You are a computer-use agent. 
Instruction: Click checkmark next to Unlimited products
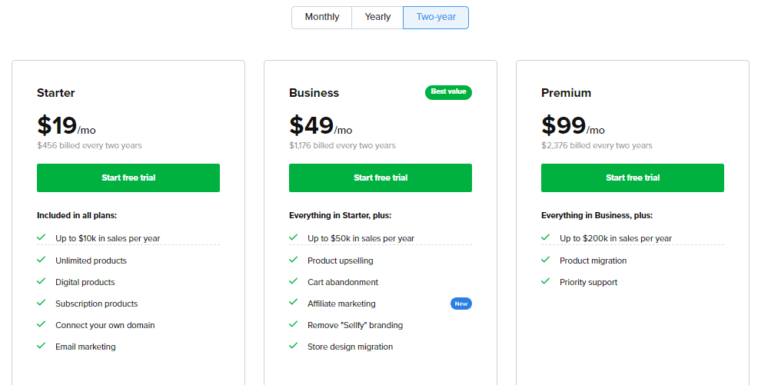[41, 260]
